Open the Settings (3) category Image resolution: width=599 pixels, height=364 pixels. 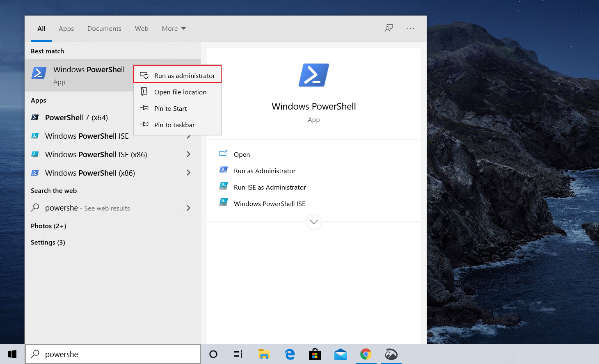(x=48, y=242)
